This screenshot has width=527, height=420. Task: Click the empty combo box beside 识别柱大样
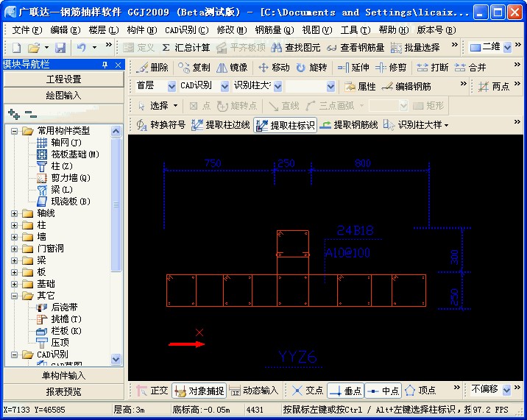coord(310,87)
